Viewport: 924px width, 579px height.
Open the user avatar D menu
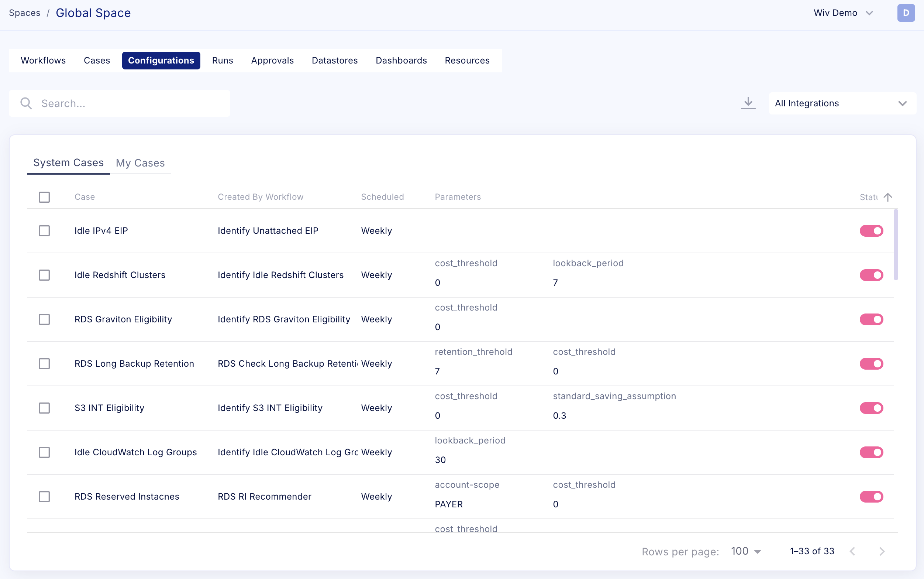[x=906, y=13]
